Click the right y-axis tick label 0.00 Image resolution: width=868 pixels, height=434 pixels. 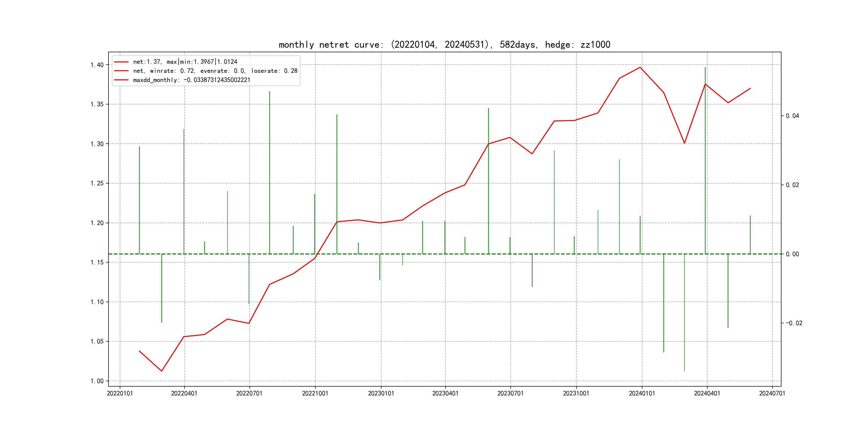point(792,254)
